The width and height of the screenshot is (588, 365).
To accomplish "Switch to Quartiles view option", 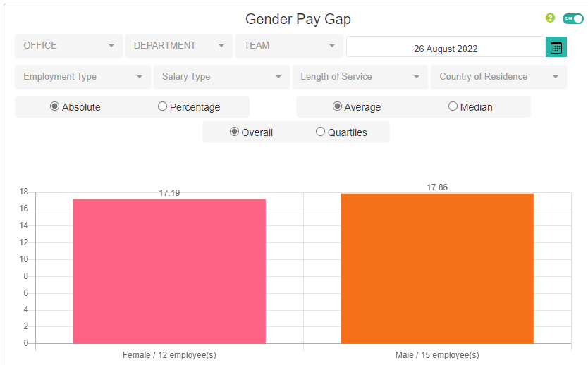I will [x=320, y=132].
